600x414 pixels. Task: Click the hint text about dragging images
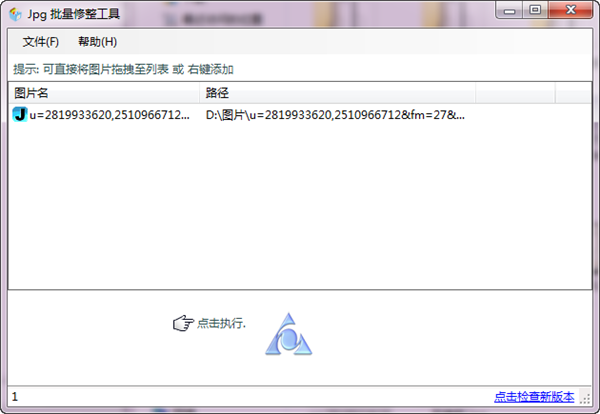pyautogui.click(x=123, y=69)
